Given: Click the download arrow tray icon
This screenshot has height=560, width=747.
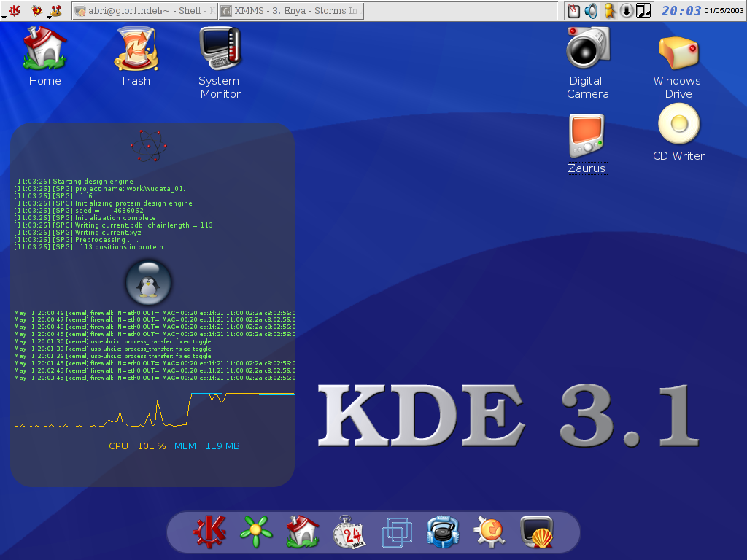Looking at the screenshot, I should pos(627,10).
